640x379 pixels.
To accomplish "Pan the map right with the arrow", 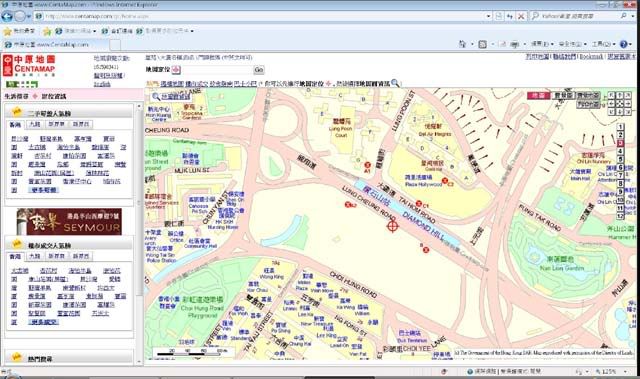I will [628, 103].
